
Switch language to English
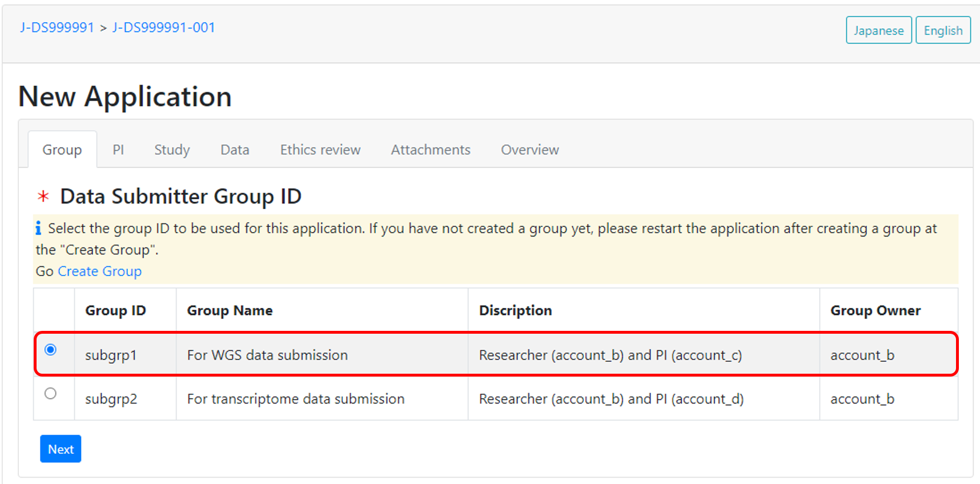click(x=943, y=30)
